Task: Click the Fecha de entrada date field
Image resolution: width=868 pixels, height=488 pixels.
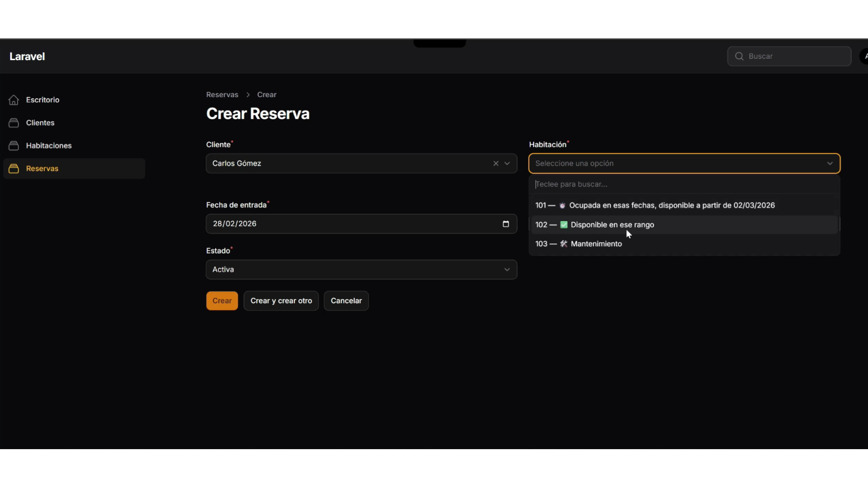Action: [x=353, y=224]
